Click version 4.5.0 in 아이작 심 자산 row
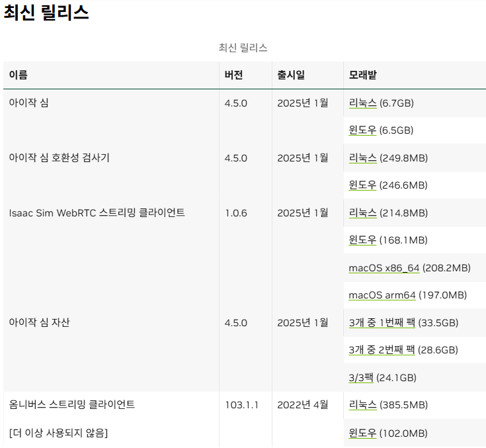 (236, 323)
